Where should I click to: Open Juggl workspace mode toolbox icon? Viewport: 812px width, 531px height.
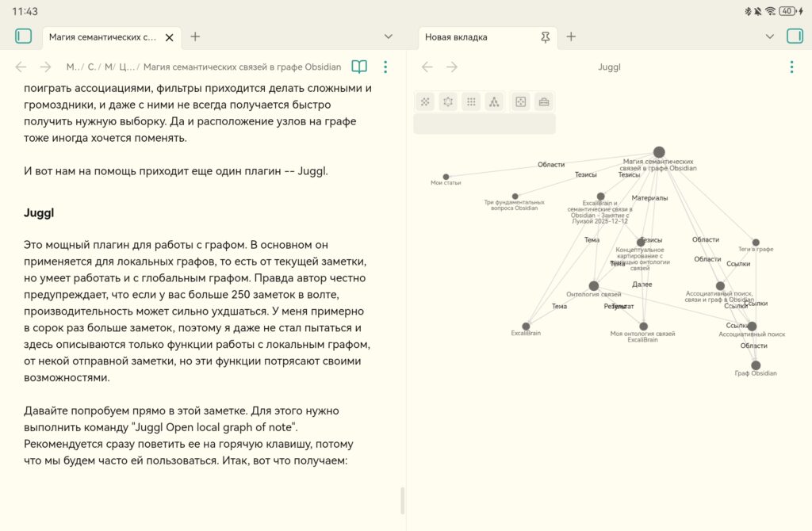(543, 101)
